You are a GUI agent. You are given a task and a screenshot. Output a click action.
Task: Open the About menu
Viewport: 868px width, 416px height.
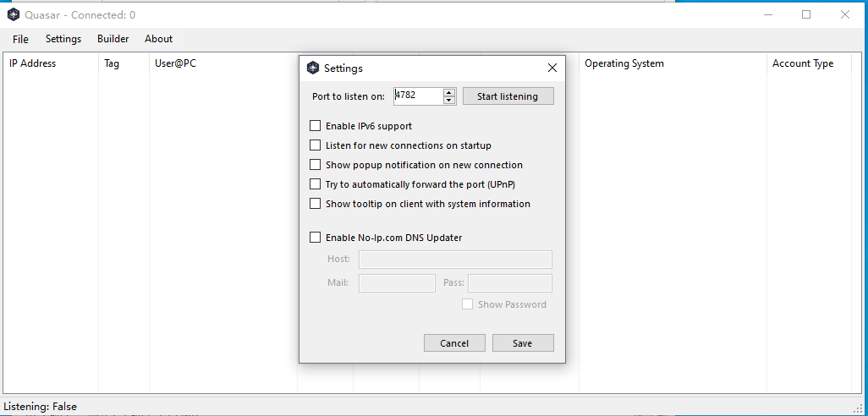pos(158,39)
